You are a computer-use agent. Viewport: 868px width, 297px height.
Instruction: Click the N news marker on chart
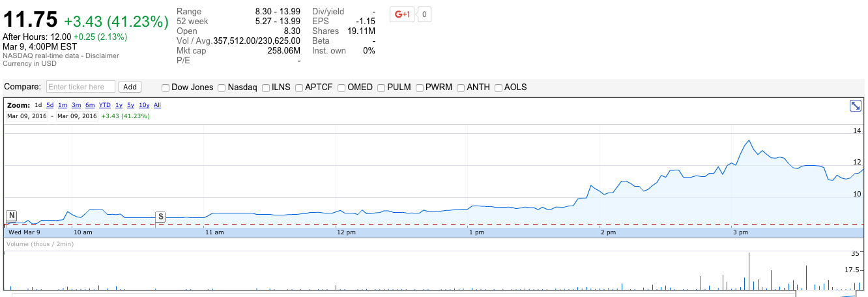pyautogui.click(x=12, y=215)
